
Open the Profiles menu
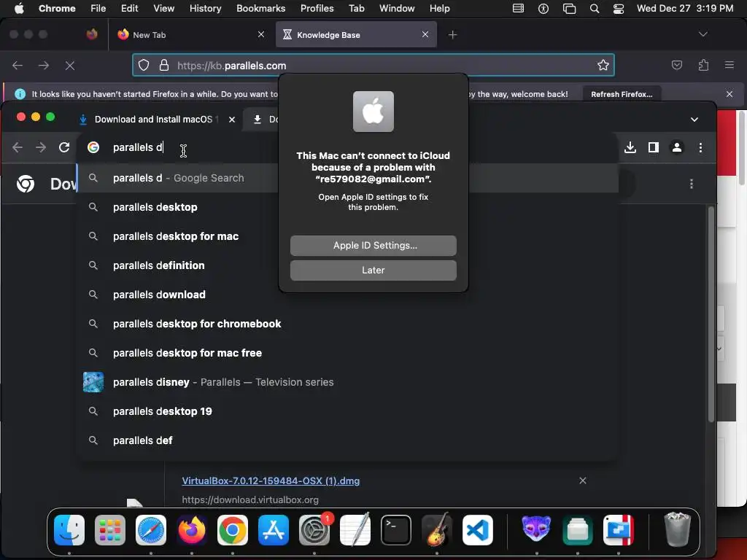click(317, 8)
